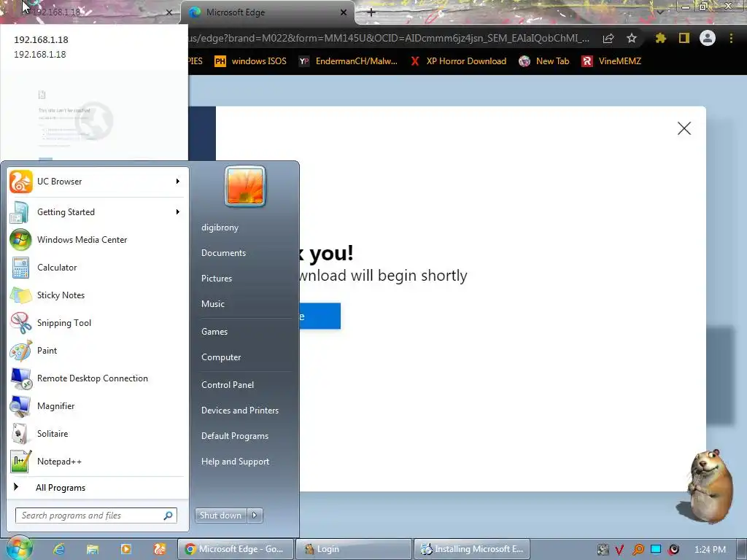747x560 pixels.
Task: Switch to the Login window in the taskbar
Action: [354, 549]
